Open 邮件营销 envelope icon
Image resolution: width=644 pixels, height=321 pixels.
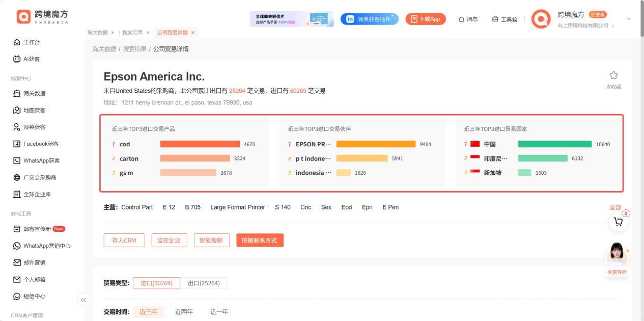[17, 262]
